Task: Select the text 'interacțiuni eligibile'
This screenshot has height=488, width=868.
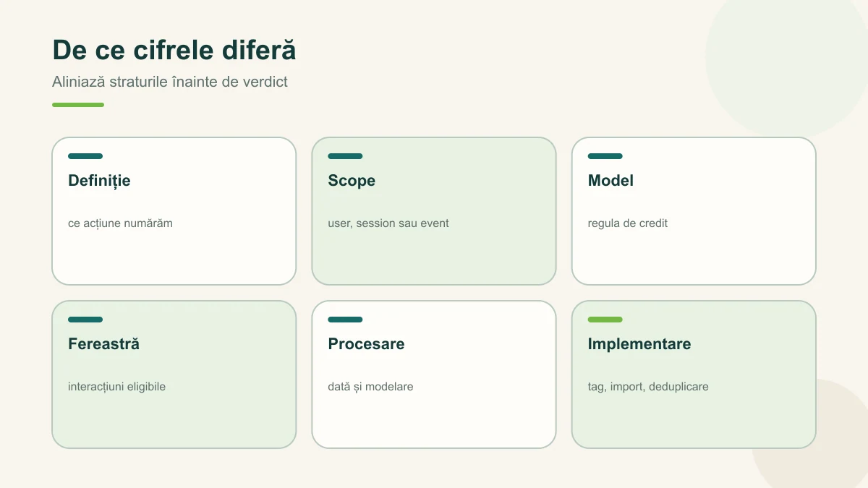Action: 116,387
